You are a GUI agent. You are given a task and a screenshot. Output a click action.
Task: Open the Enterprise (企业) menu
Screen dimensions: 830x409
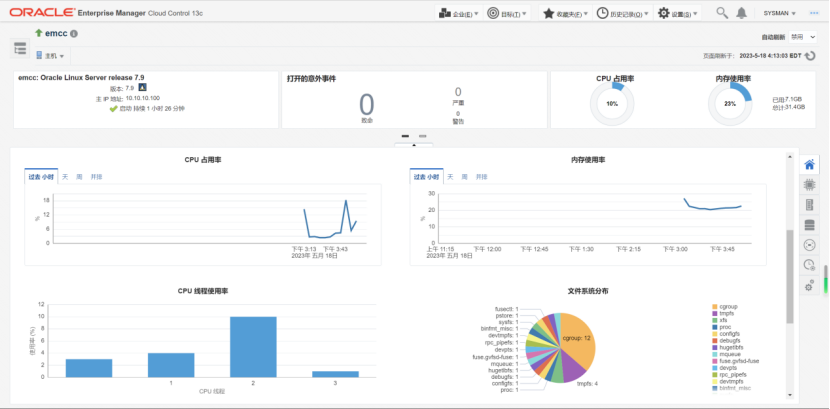click(459, 13)
